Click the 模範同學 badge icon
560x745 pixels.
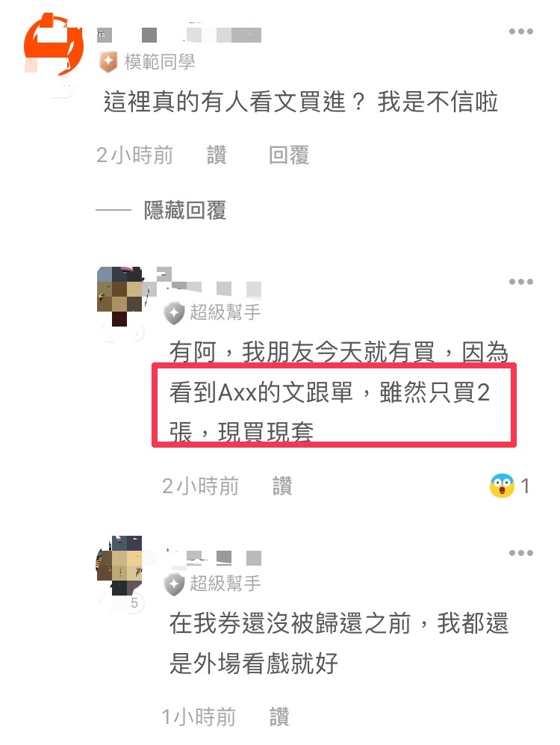coord(108,62)
